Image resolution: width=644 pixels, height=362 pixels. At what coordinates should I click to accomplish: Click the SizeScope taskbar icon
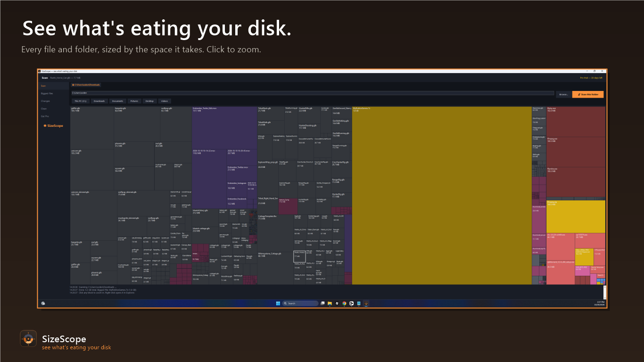coord(366,303)
